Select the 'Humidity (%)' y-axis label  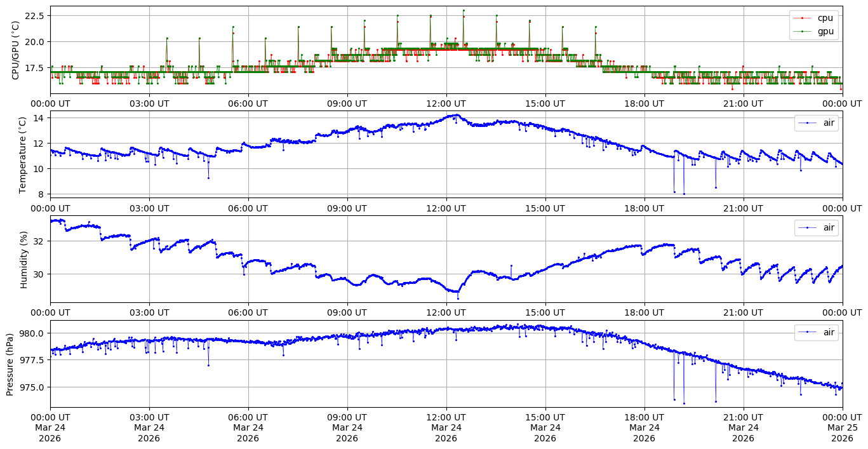pos(23,259)
